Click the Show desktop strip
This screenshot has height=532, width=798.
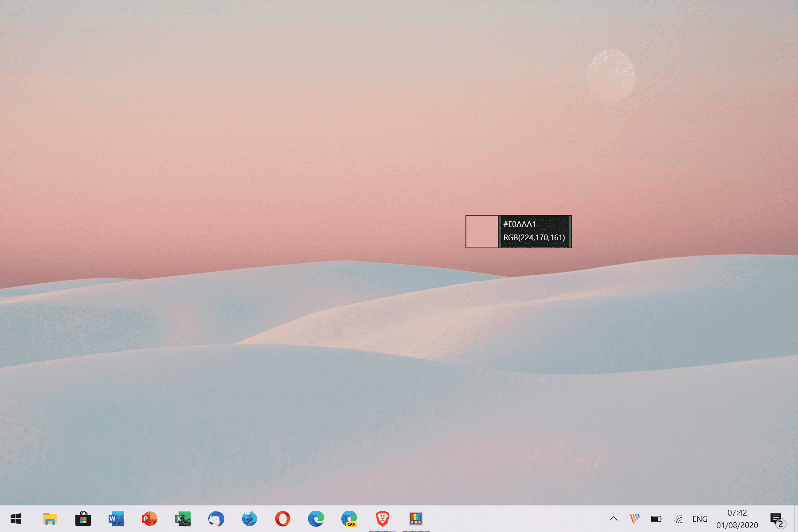click(796, 519)
